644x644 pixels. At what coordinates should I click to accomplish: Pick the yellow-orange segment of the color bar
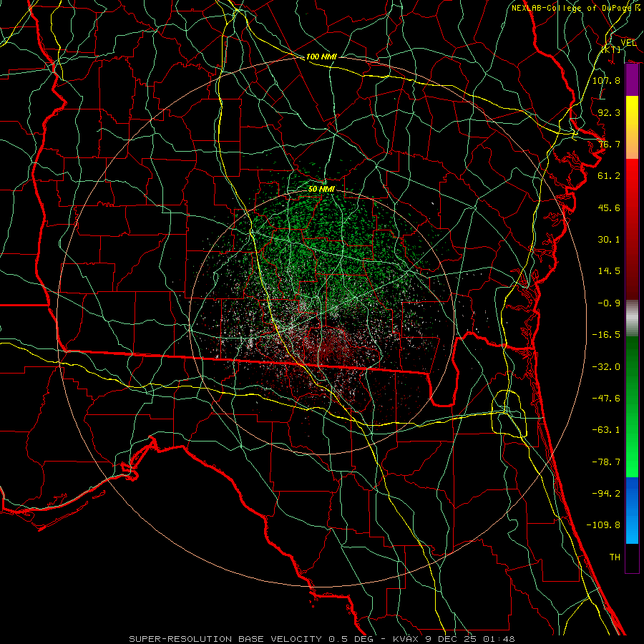[x=632, y=127]
